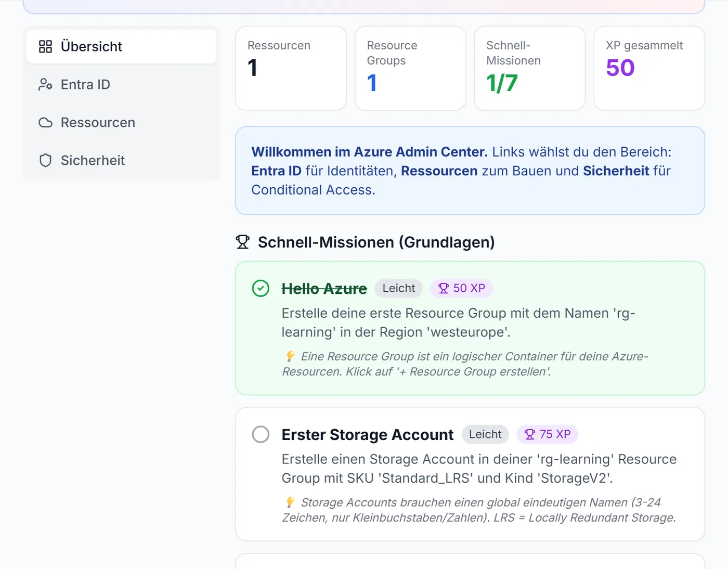
Task: Switch to the Entra ID section
Action: (x=121, y=84)
